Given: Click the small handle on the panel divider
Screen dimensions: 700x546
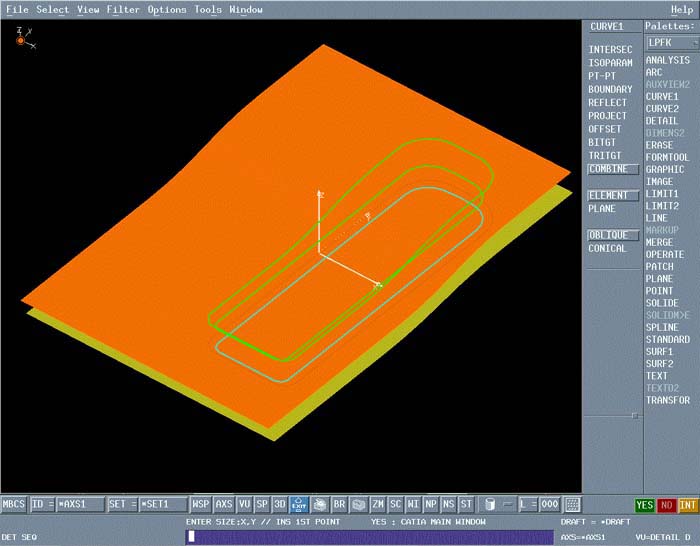Looking at the screenshot, I should click(634, 414).
